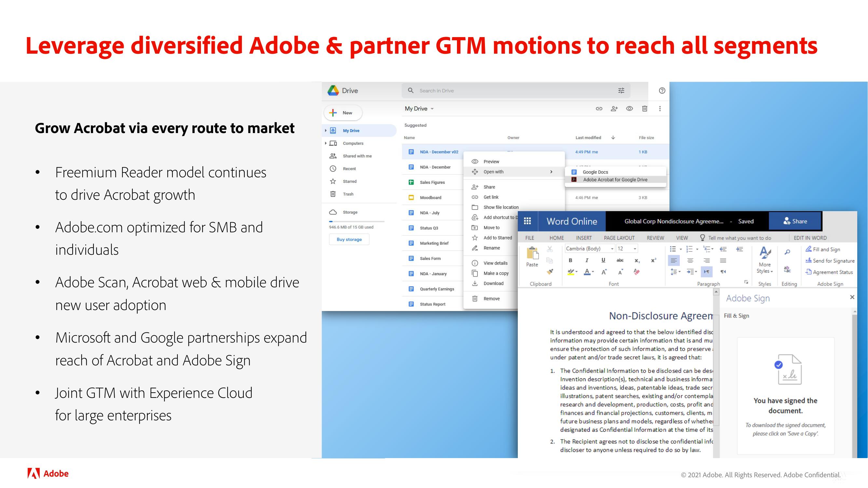Click the Drive search options icon
This screenshot has width=868, height=488.
(x=621, y=90)
